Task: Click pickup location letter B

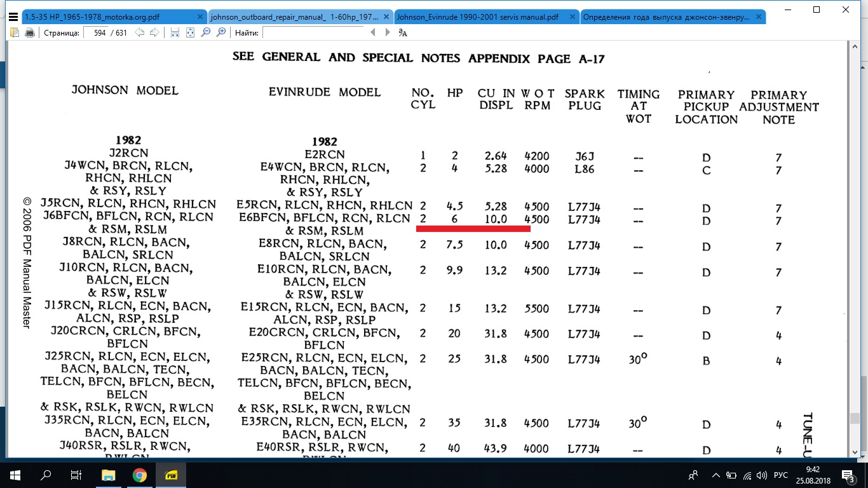Action: (x=706, y=361)
